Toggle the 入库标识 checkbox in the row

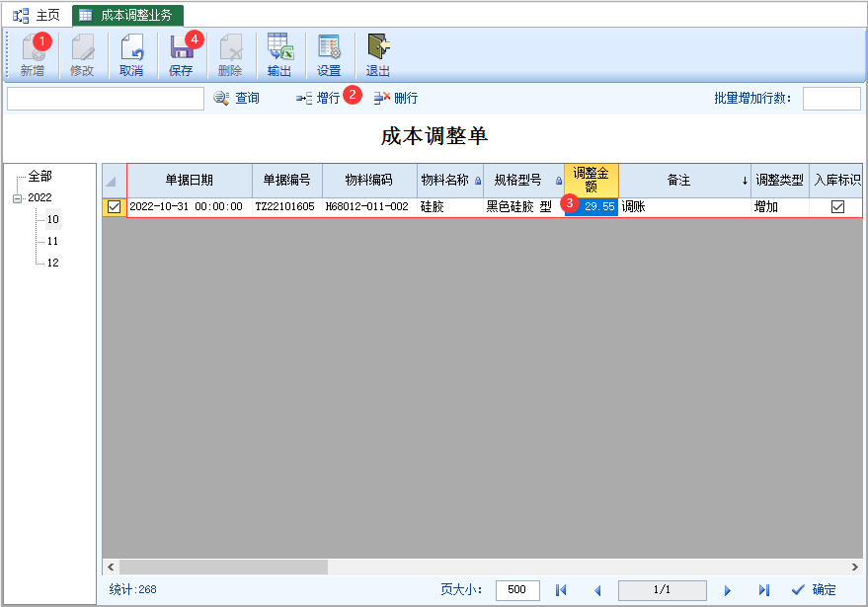(x=837, y=207)
